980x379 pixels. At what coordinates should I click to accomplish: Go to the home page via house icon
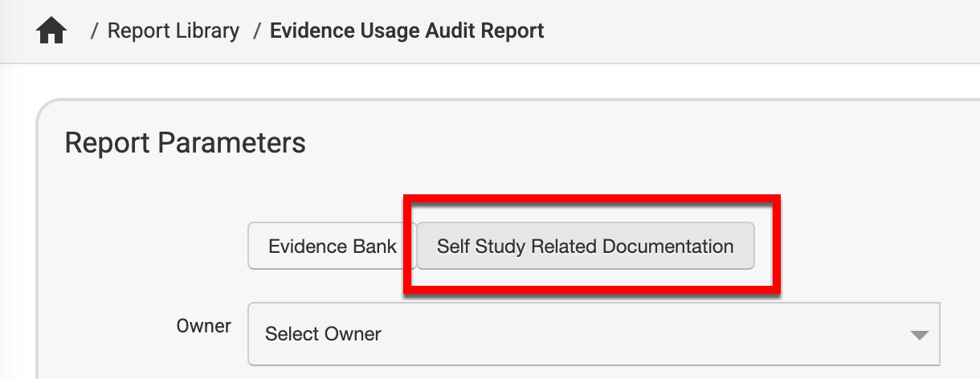click(52, 31)
